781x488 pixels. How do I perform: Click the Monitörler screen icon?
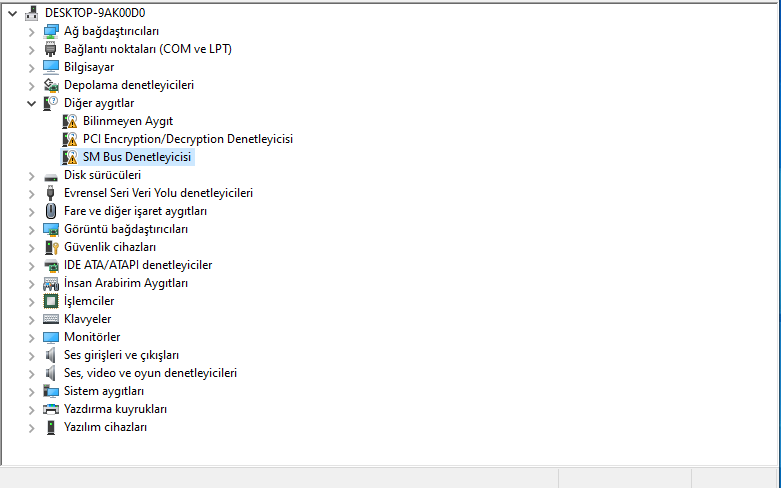pos(50,338)
